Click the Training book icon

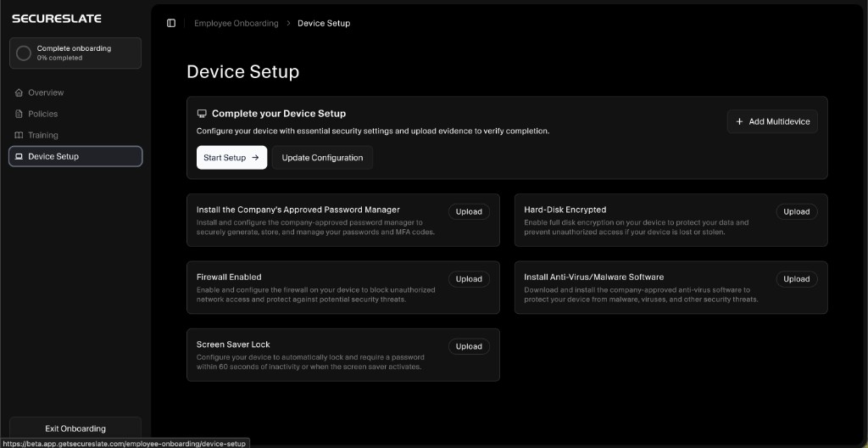click(x=19, y=135)
